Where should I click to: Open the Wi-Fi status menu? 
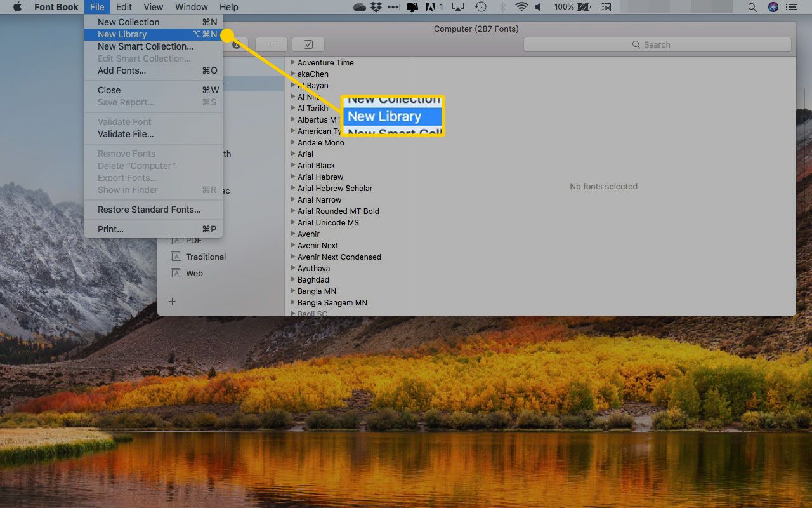click(x=521, y=7)
